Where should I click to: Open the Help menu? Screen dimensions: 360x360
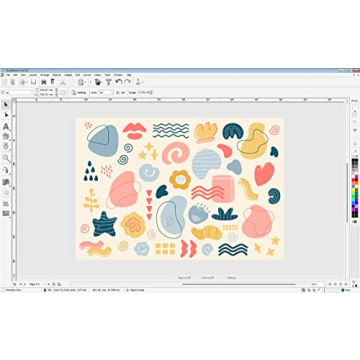click(129, 75)
